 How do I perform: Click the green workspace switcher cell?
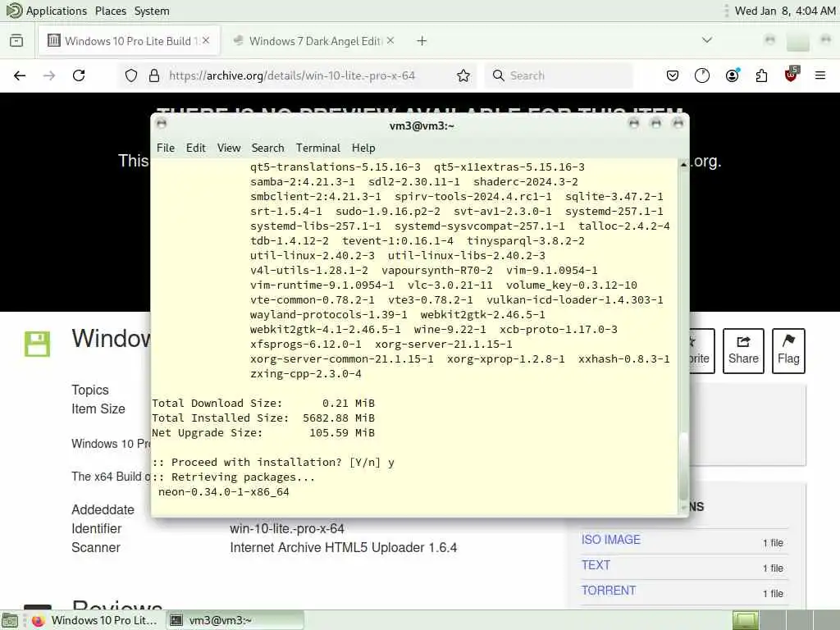click(745, 620)
